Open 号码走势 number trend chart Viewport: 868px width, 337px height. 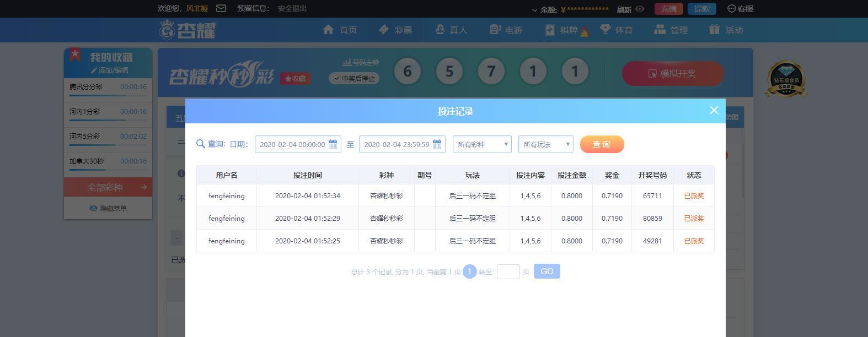coord(361,63)
